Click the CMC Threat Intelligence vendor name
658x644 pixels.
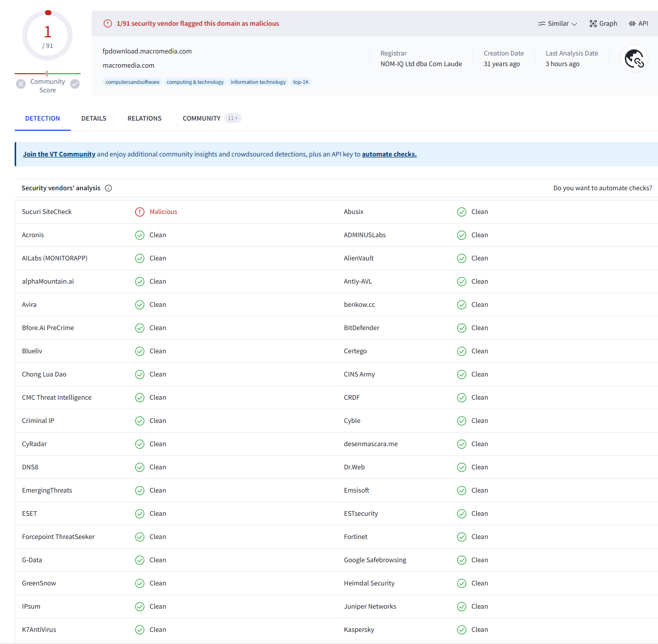(x=57, y=398)
